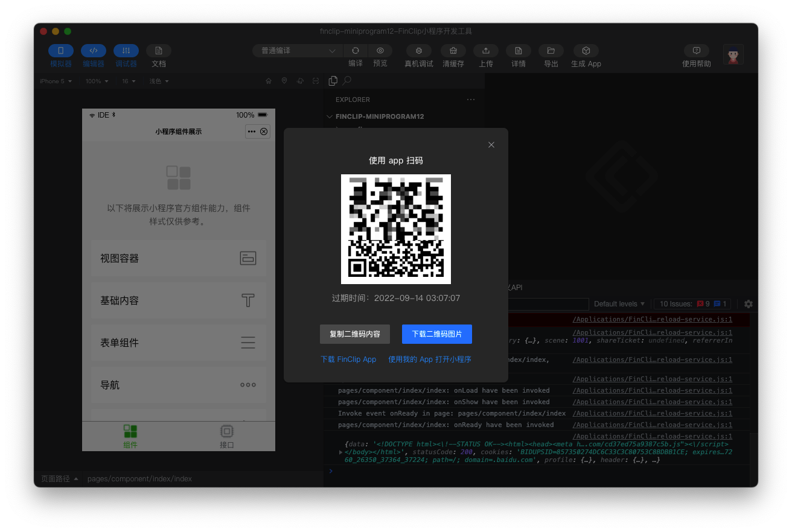
Task: Click the QR code image
Action: coord(396,229)
